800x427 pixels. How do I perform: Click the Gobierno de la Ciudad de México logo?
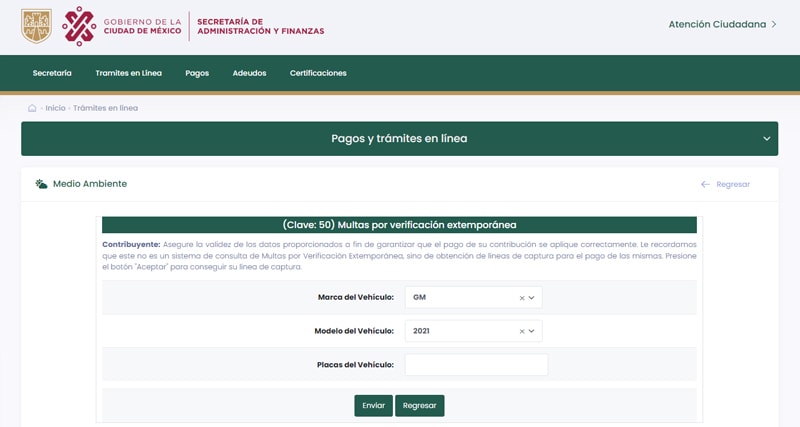coord(122,26)
